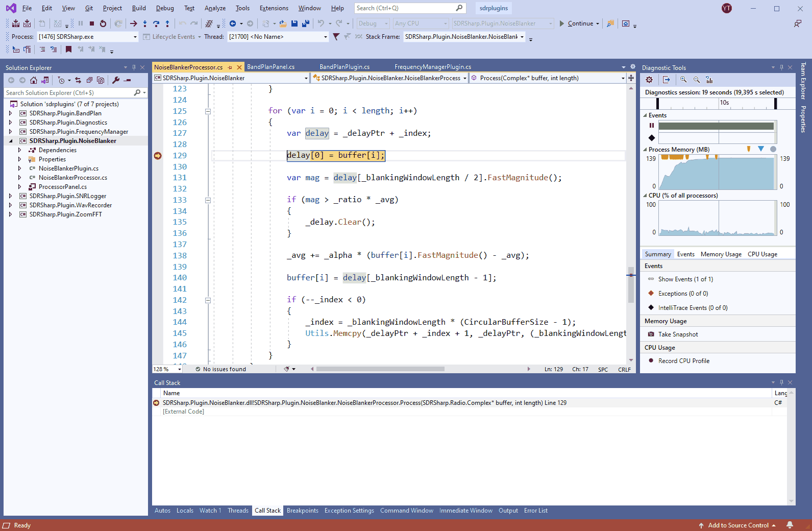Click Take Snapshot link
The width and height of the screenshot is (812, 531).
click(x=678, y=334)
